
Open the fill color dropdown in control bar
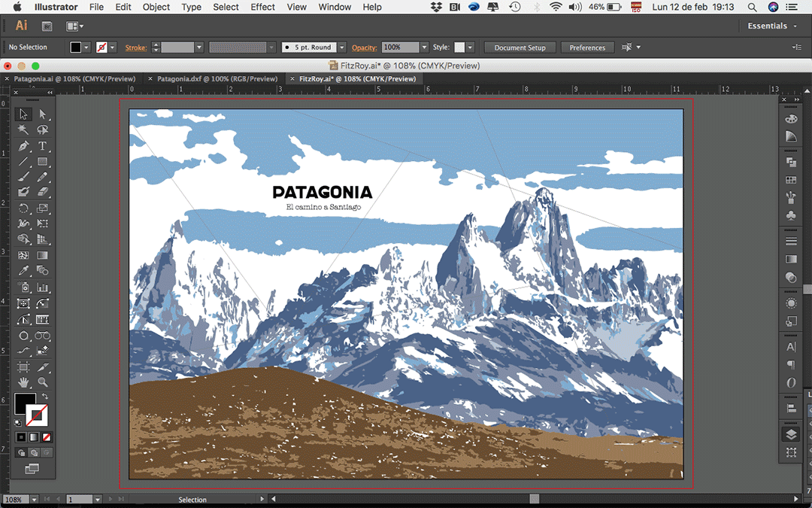click(x=86, y=47)
